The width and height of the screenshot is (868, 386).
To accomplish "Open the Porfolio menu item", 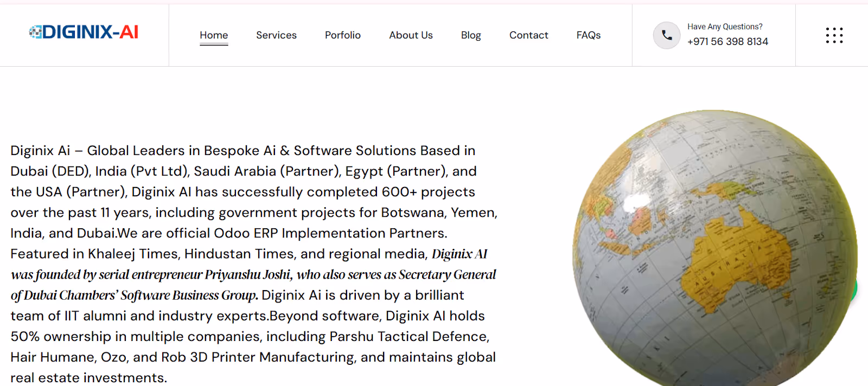I will pos(343,35).
